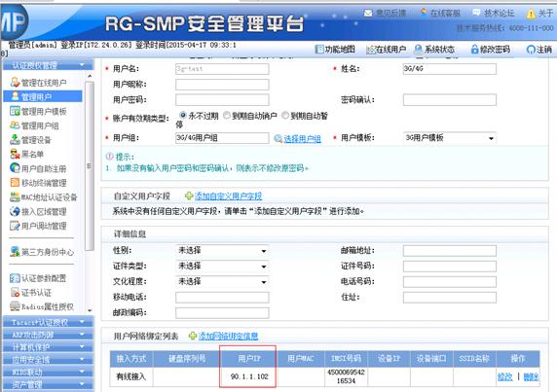
Task: Open 管理设备 in the sidebar
Action: 36,140
